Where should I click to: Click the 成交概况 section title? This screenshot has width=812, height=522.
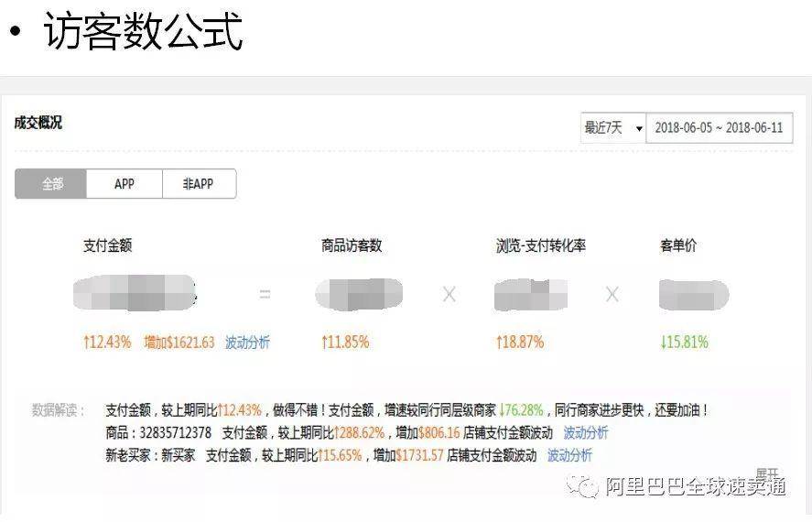tap(38, 123)
